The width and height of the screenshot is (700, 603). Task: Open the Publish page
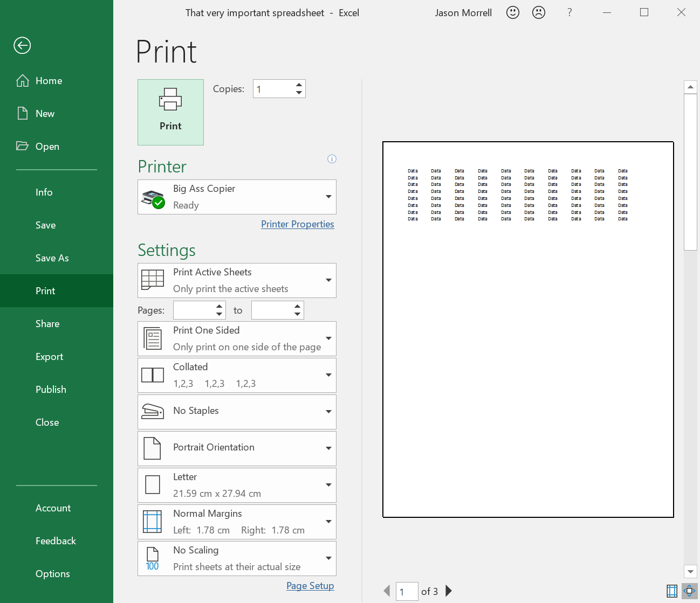(x=57, y=390)
